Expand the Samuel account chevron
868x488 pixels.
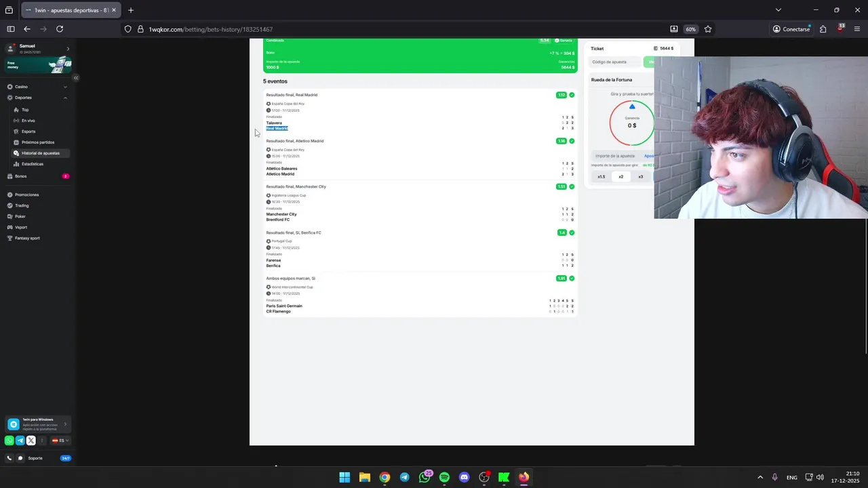[x=68, y=49]
